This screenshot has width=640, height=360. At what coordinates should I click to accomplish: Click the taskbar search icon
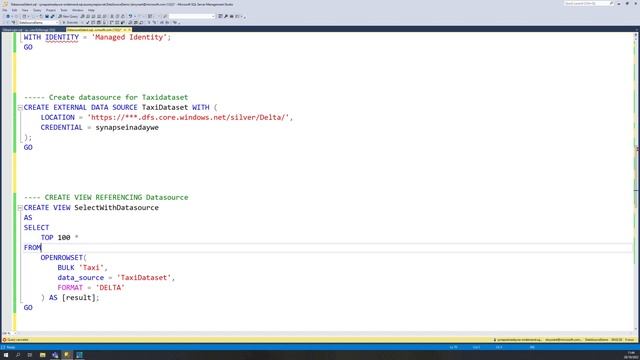point(18,355)
